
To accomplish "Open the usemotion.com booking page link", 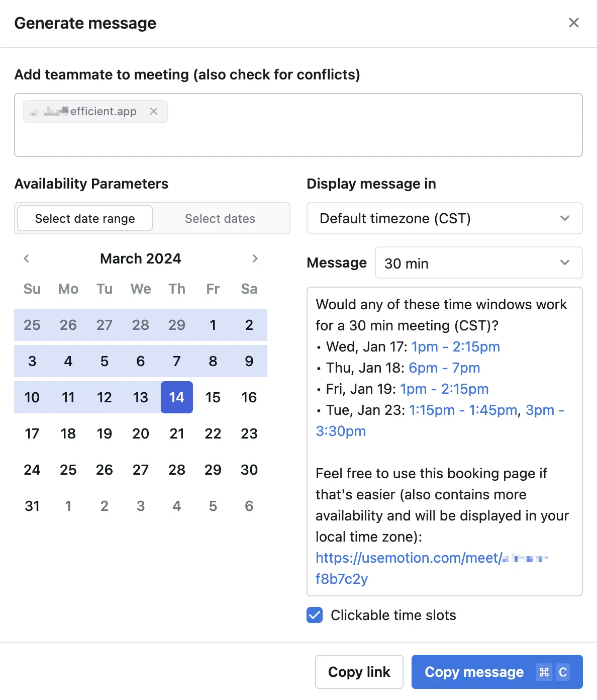I will [x=408, y=558].
